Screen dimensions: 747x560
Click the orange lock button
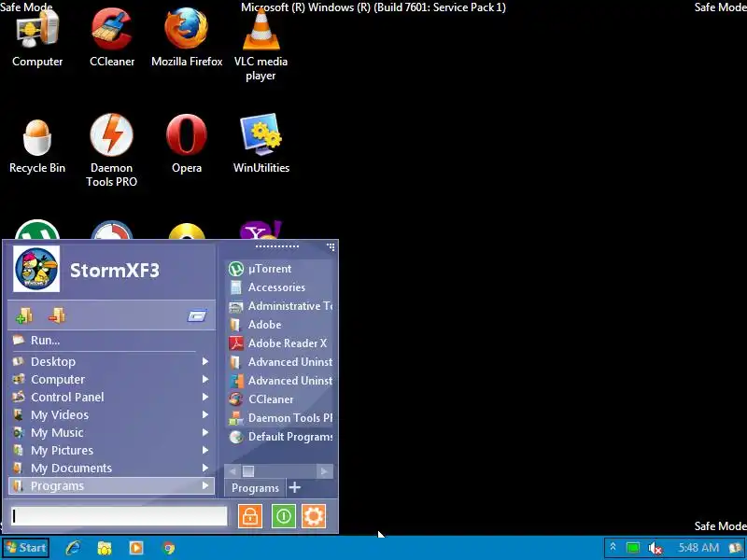pos(250,516)
